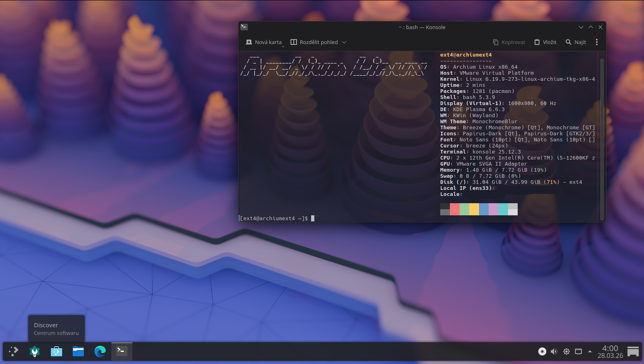Open the application launcher on the taskbar

(x=14, y=351)
